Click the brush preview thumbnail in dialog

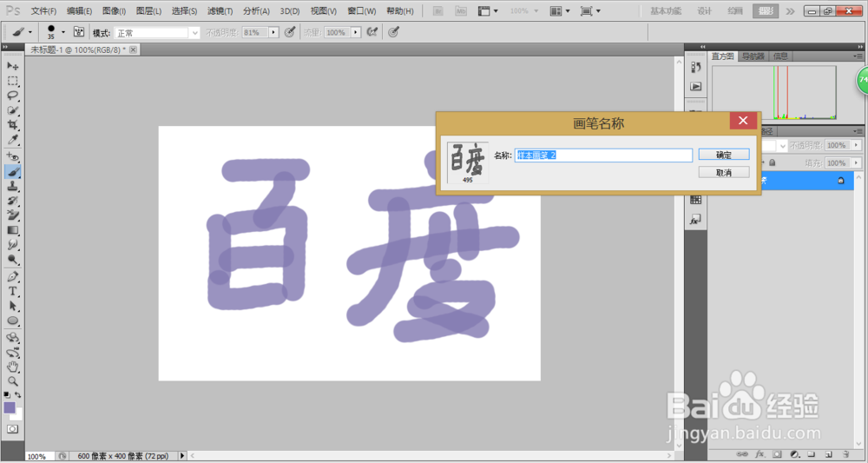click(468, 162)
